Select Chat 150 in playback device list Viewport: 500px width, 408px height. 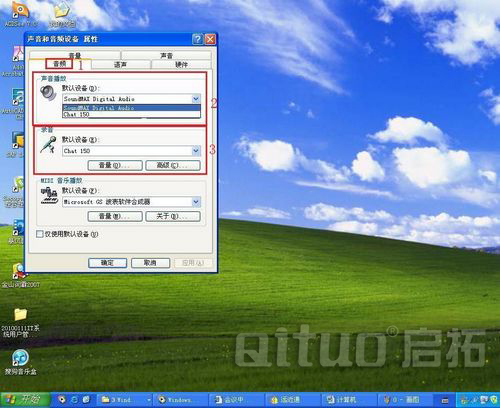pos(131,114)
